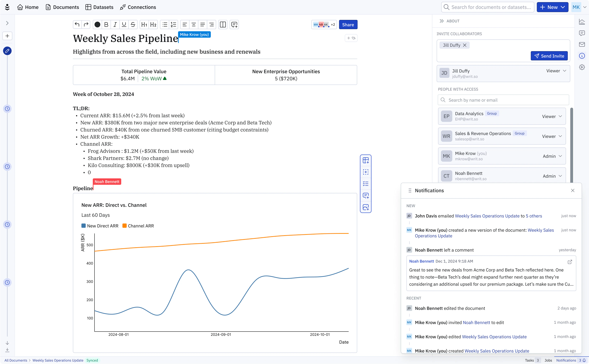Open the Datasets section

(x=99, y=7)
